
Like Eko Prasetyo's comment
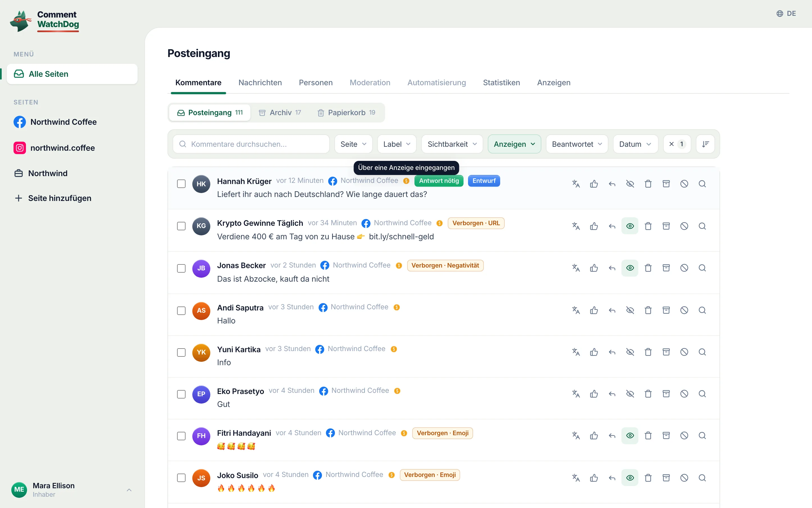(594, 394)
